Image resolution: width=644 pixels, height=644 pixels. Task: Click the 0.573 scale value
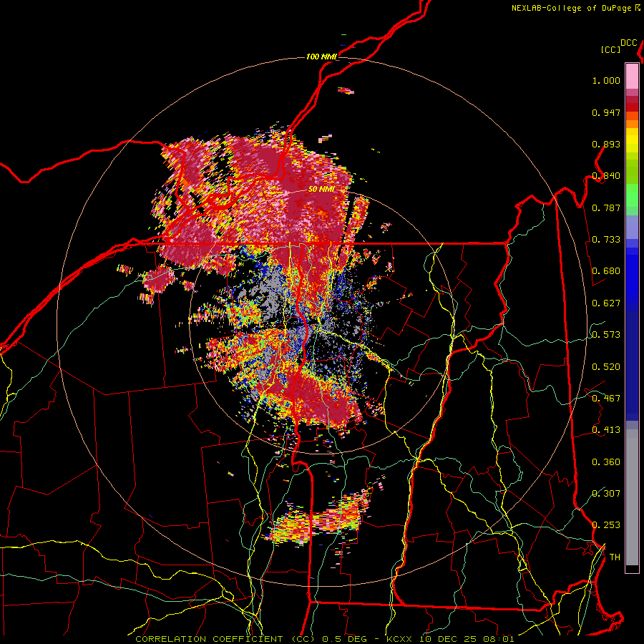point(606,335)
